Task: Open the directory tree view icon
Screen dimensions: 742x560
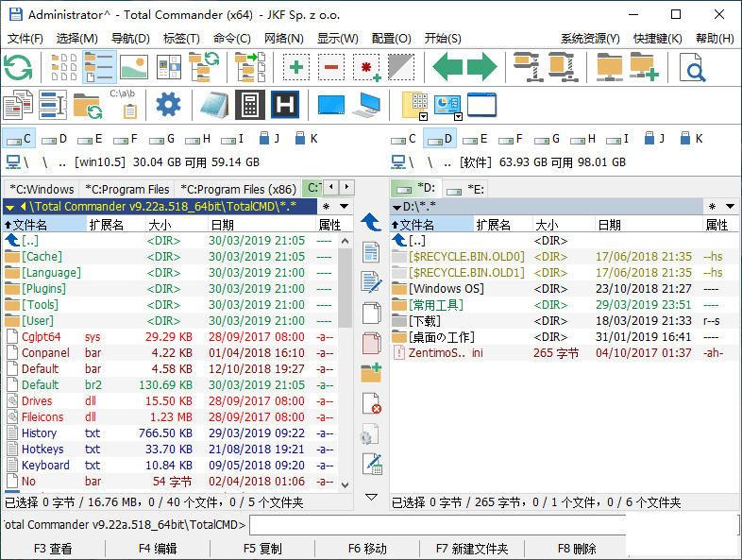Action: click(x=204, y=68)
